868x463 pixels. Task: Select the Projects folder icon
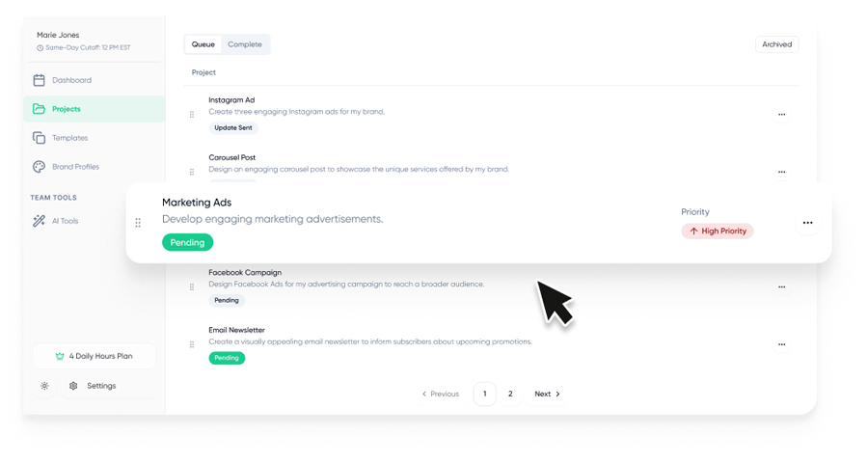[x=39, y=109]
